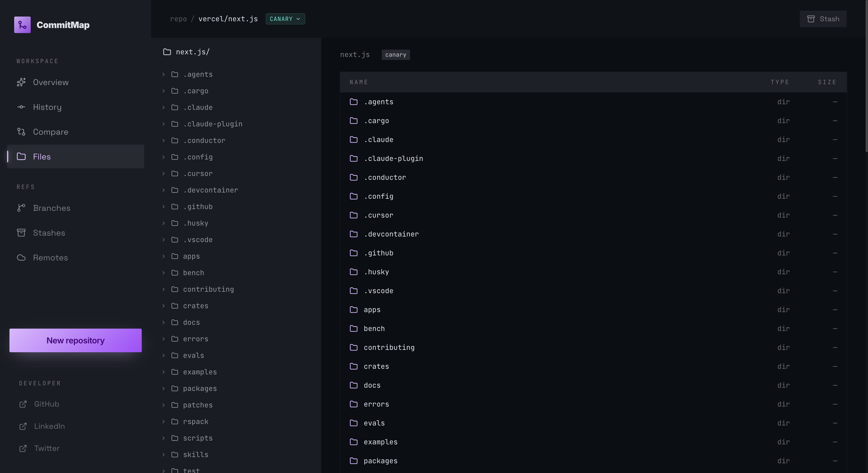Open the Overview workspace page
This screenshot has height=473, width=868.
tap(76, 82)
